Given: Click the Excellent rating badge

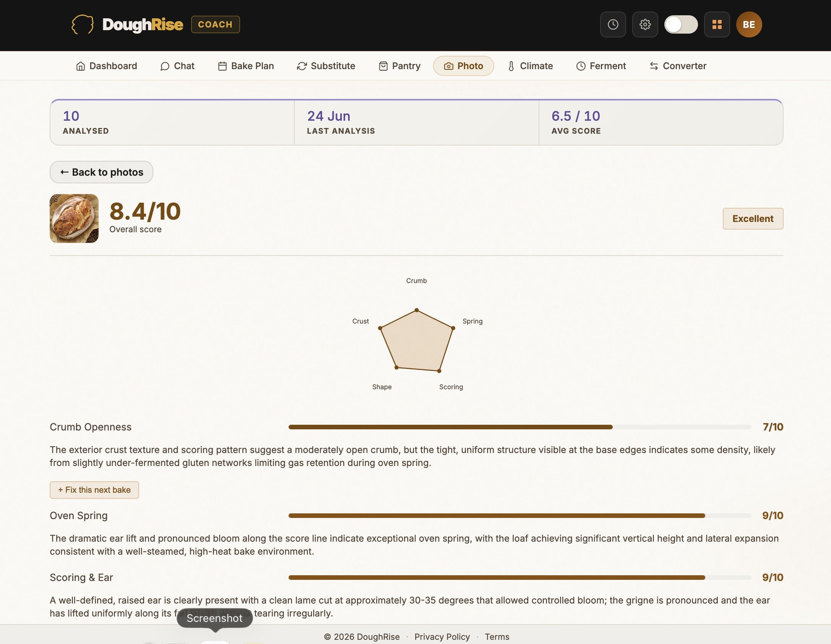Looking at the screenshot, I should coord(753,218).
